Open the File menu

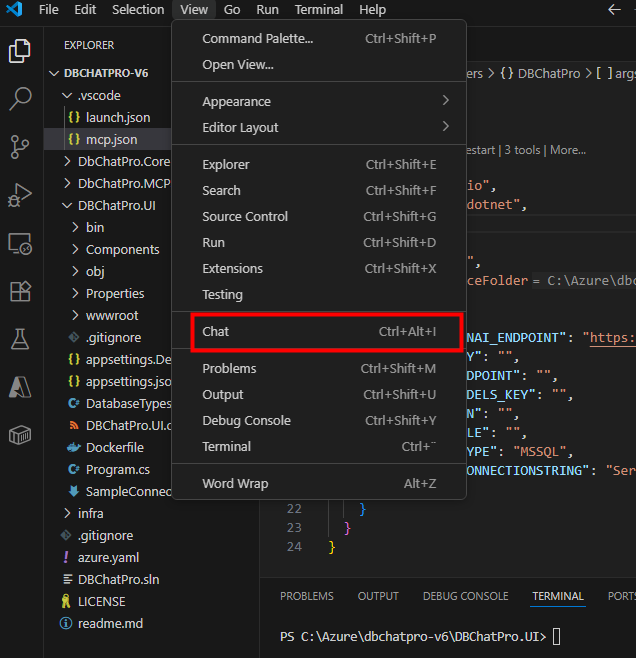pos(49,9)
